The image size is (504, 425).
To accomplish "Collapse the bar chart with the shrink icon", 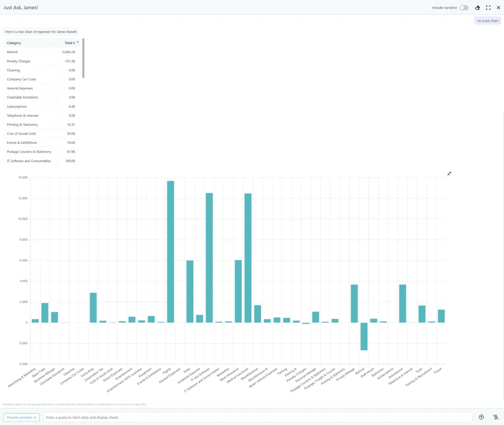I will point(449,173).
